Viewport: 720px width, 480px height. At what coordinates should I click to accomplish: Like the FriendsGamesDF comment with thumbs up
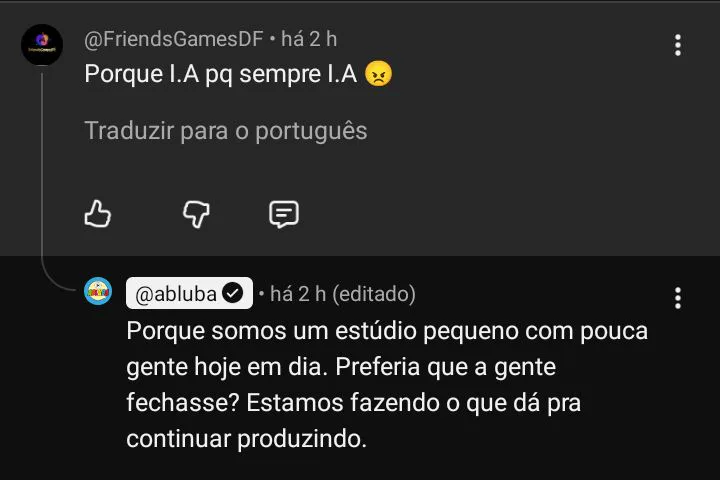[98, 213]
